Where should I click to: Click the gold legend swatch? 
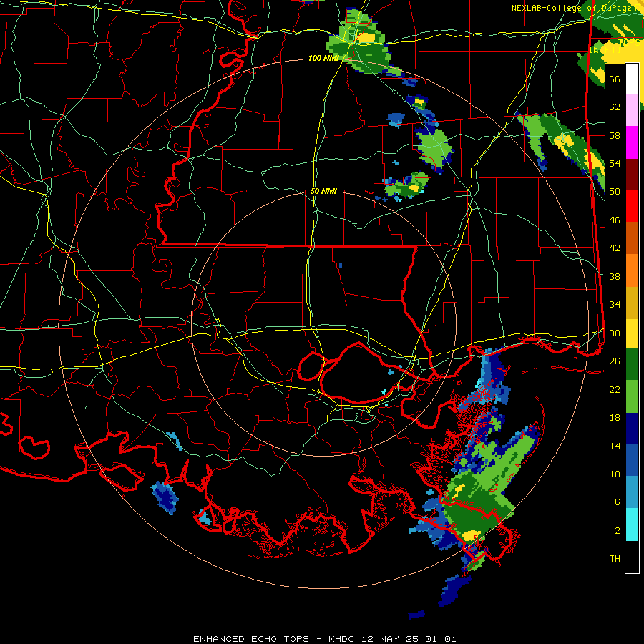pos(632,303)
